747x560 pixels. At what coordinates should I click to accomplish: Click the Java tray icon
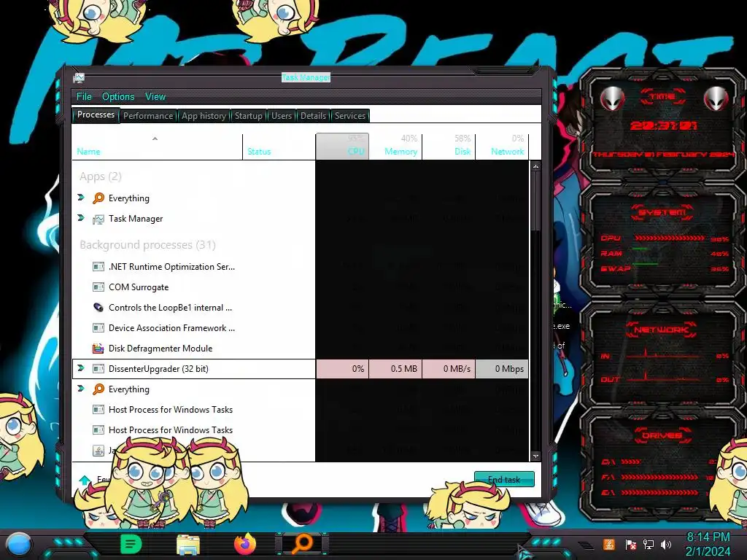tap(609, 544)
